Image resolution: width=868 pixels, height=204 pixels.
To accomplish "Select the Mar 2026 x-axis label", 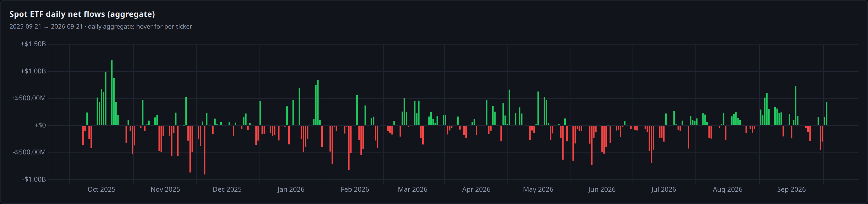I will (x=412, y=189).
